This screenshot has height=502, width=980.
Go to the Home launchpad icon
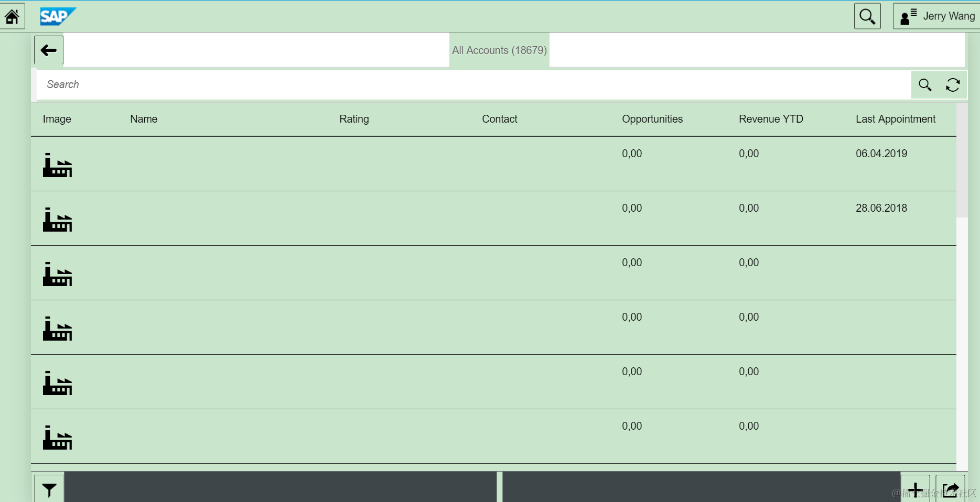click(12, 16)
